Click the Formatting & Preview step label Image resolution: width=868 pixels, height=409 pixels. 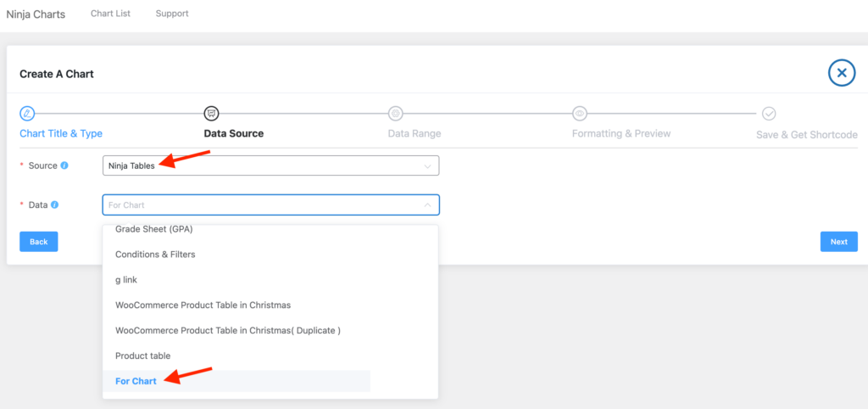point(621,133)
